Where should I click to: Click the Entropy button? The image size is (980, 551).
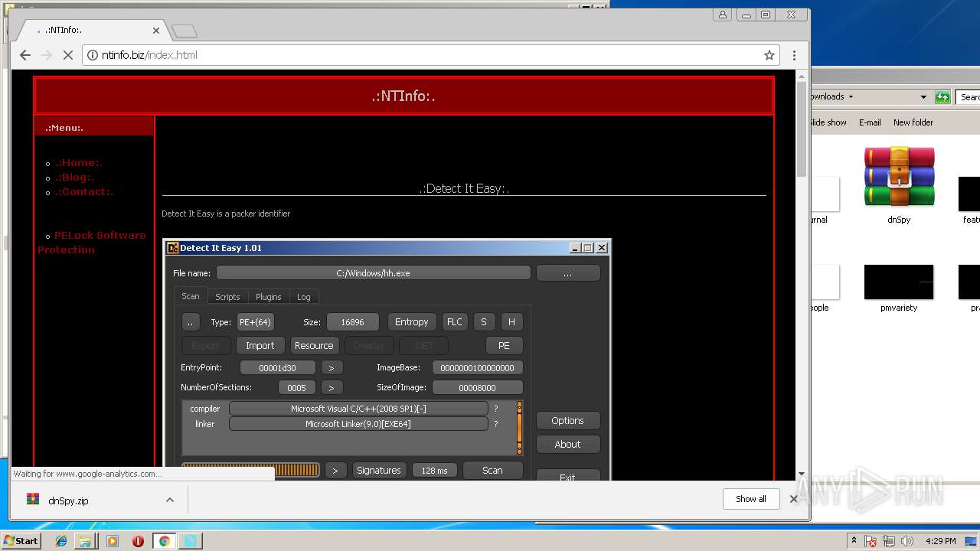411,322
